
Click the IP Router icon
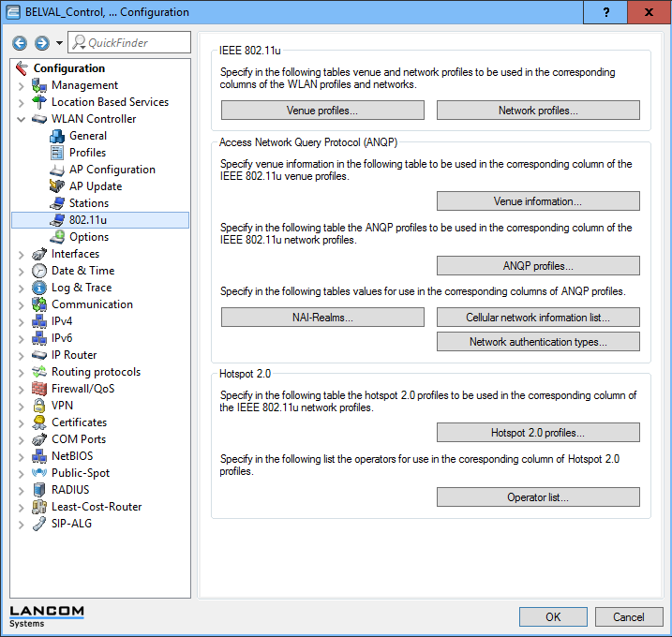pyautogui.click(x=39, y=355)
